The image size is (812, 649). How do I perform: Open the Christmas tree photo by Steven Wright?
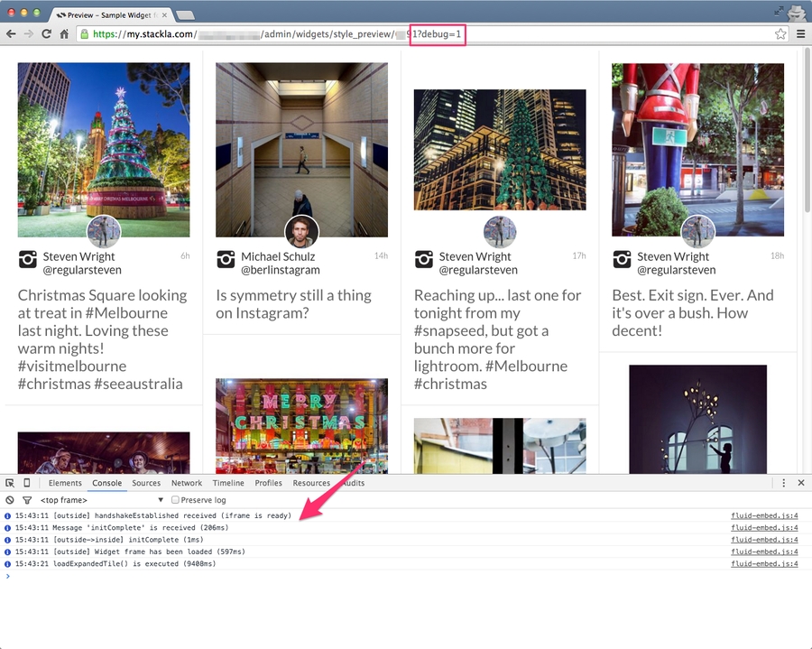(x=104, y=149)
